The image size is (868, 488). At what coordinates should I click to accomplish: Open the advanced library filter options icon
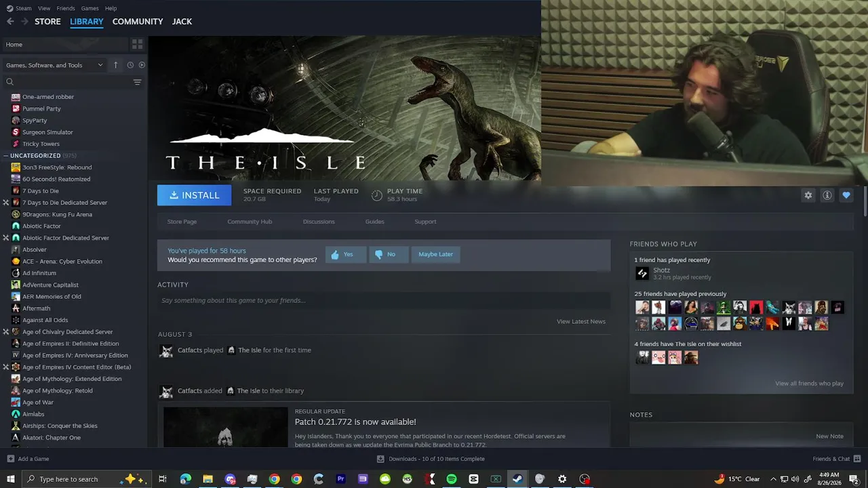(x=138, y=82)
